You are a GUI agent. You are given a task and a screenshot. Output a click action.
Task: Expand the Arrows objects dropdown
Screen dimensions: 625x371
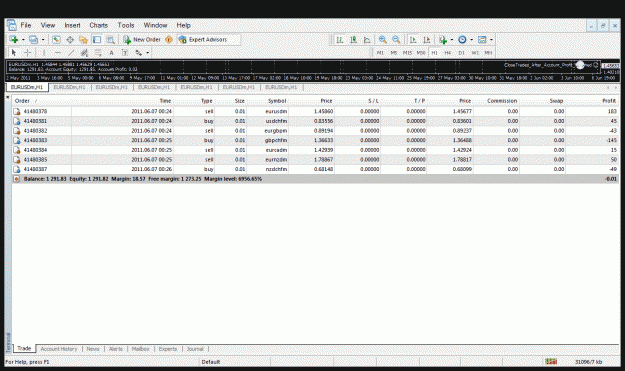[147, 53]
